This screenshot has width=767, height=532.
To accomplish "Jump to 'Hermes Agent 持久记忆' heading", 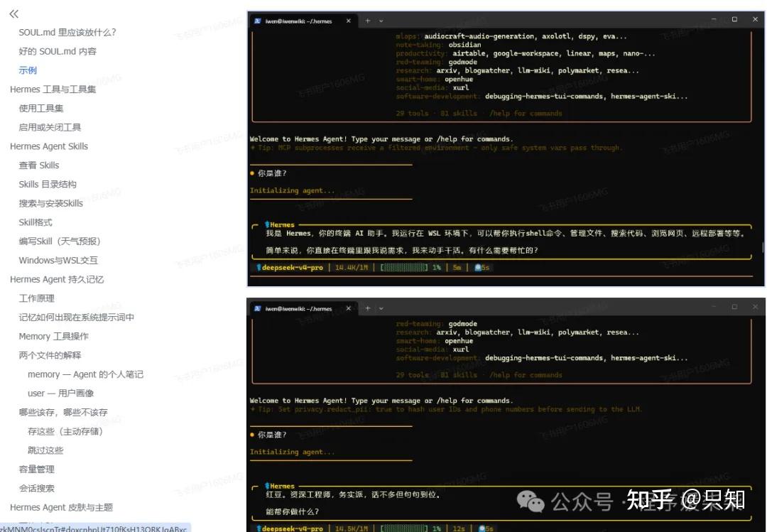I will (x=57, y=279).
